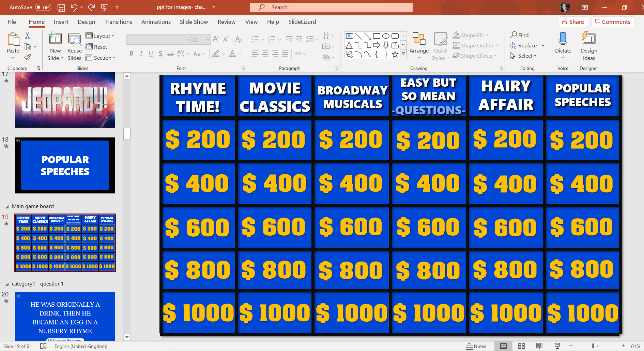644x351 pixels.
Task: Select the Format Painter tool
Action: 28,57
